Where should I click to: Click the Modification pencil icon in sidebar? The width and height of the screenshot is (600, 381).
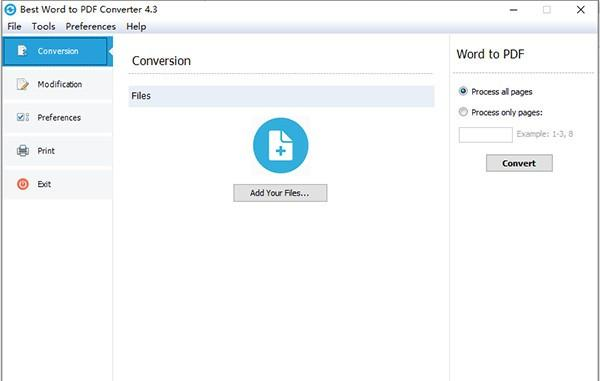23,84
